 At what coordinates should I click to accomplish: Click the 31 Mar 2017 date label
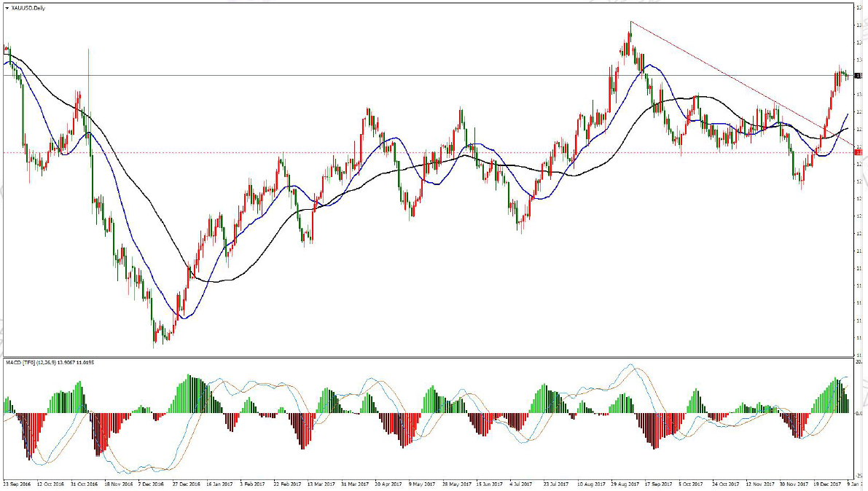(355, 484)
